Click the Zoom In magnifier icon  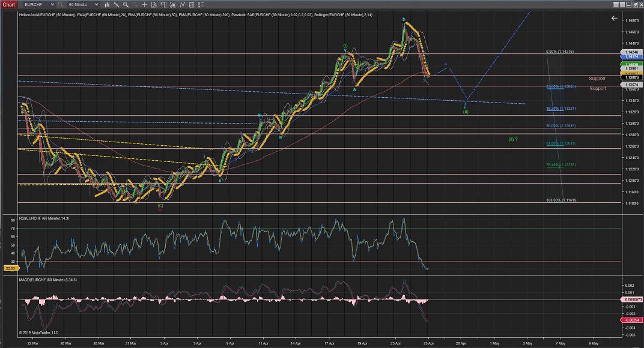pyautogui.click(x=126, y=4)
